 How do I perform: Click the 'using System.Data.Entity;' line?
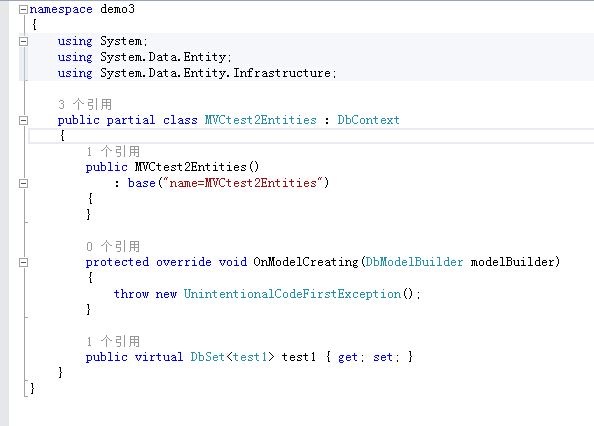click(x=144, y=57)
